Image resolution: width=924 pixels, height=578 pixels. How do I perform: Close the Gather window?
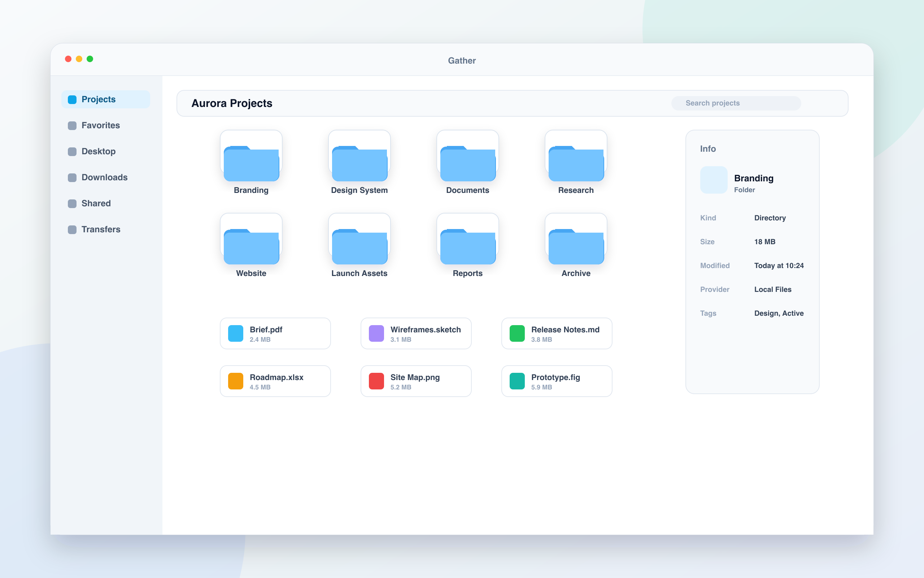[68, 59]
